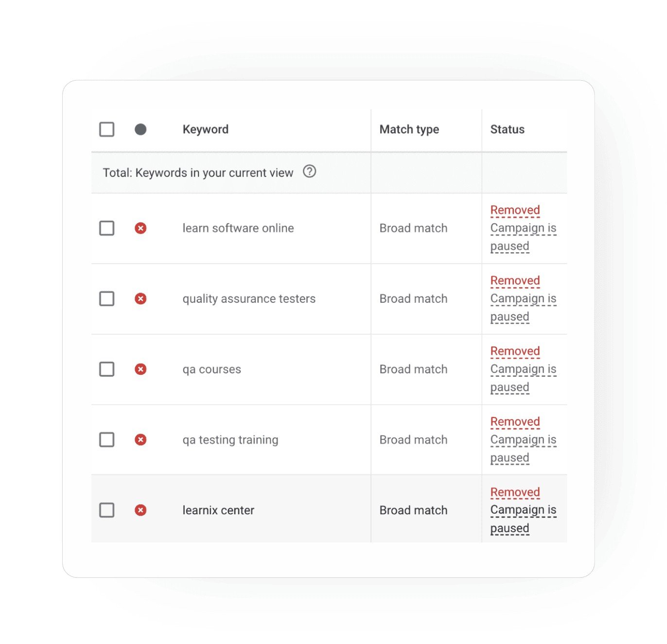Select the learnix center row checkbox
The image size is (667, 644).
[x=107, y=510]
